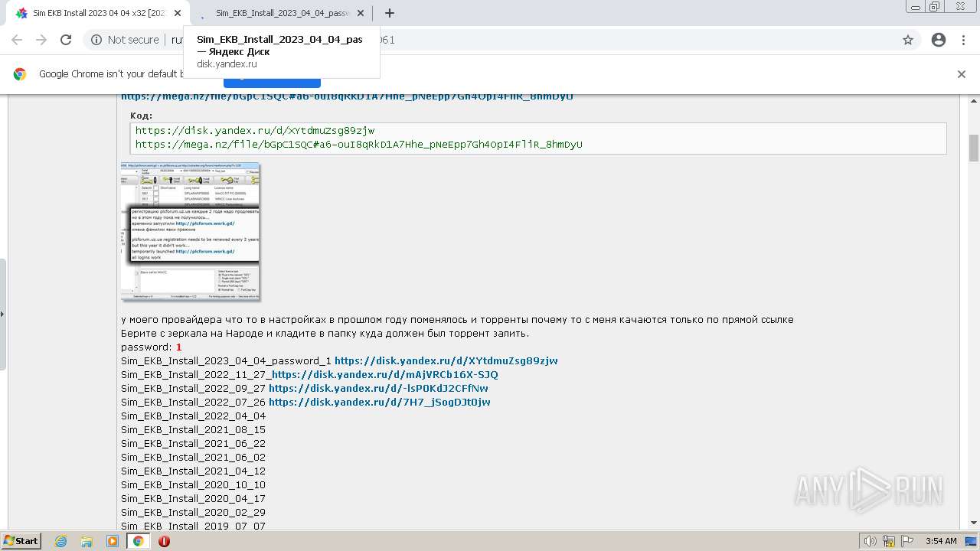The height and width of the screenshot is (551, 980).
Task: Open the Windows Start menu
Action: [21, 541]
